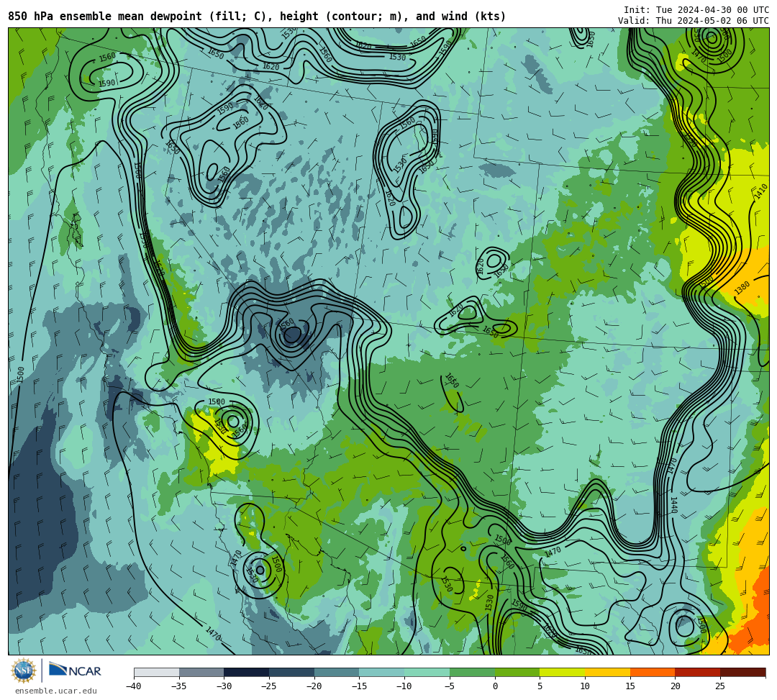Click the '1380' contour label on the map

tap(742, 288)
